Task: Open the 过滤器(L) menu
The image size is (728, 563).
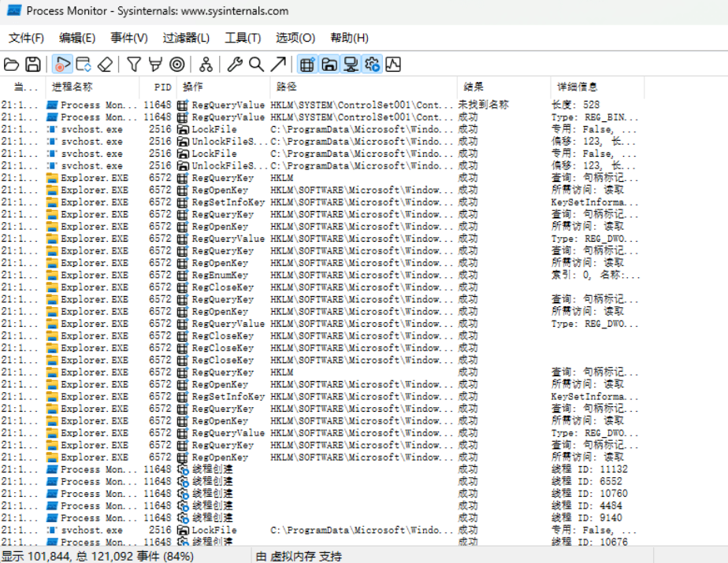Action: (x=186, y=38)
